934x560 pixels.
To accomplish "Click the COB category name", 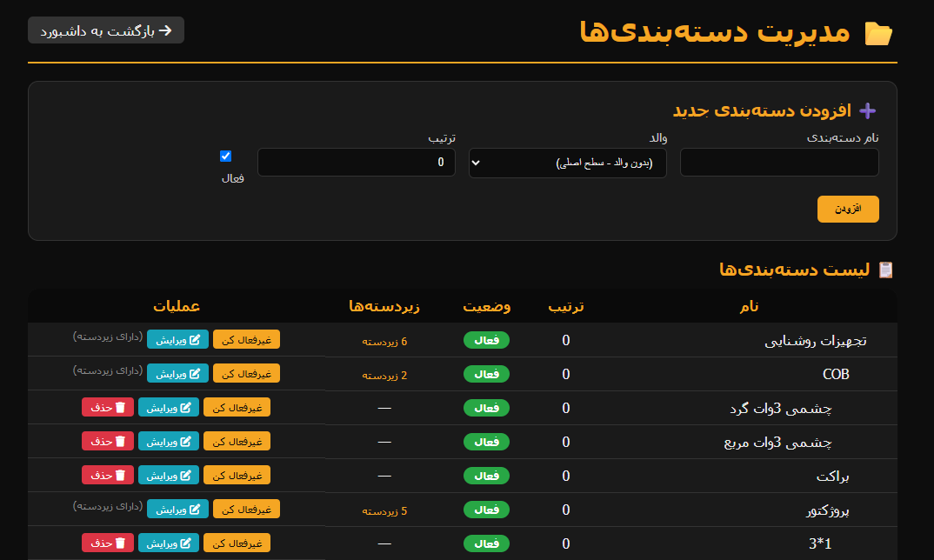I will pos(836,374).
